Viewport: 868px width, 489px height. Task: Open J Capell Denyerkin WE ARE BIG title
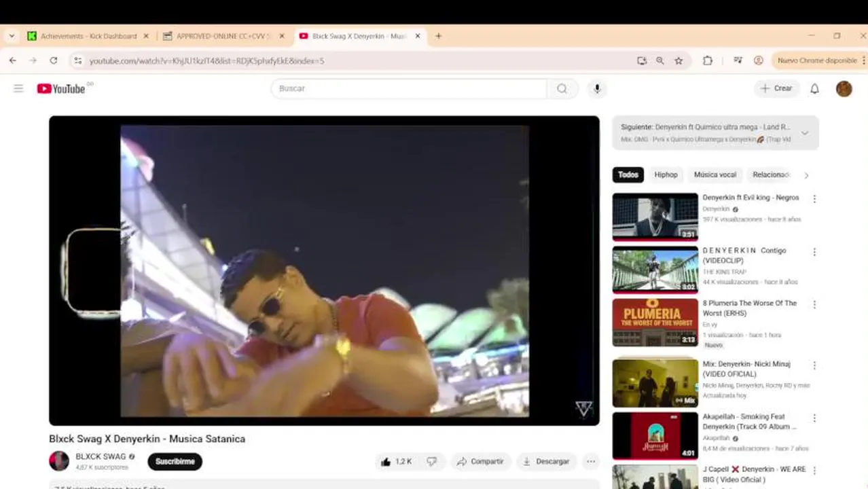coord(754,474)
